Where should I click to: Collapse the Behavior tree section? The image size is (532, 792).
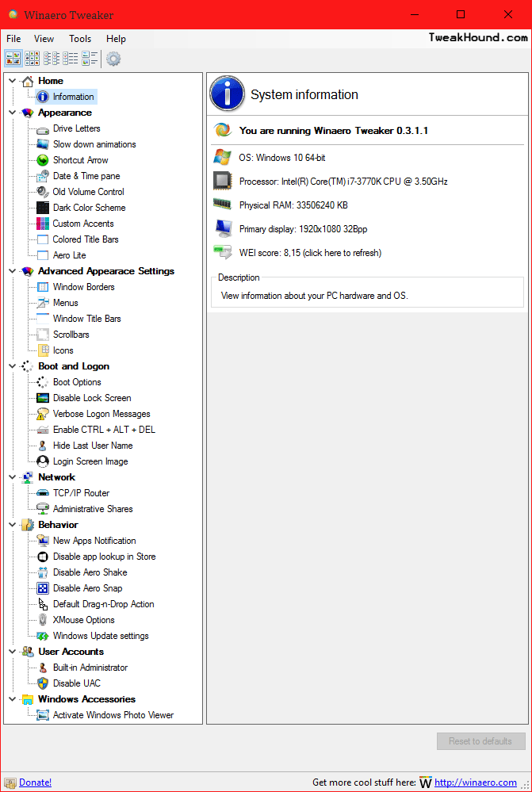coord(13,525)
